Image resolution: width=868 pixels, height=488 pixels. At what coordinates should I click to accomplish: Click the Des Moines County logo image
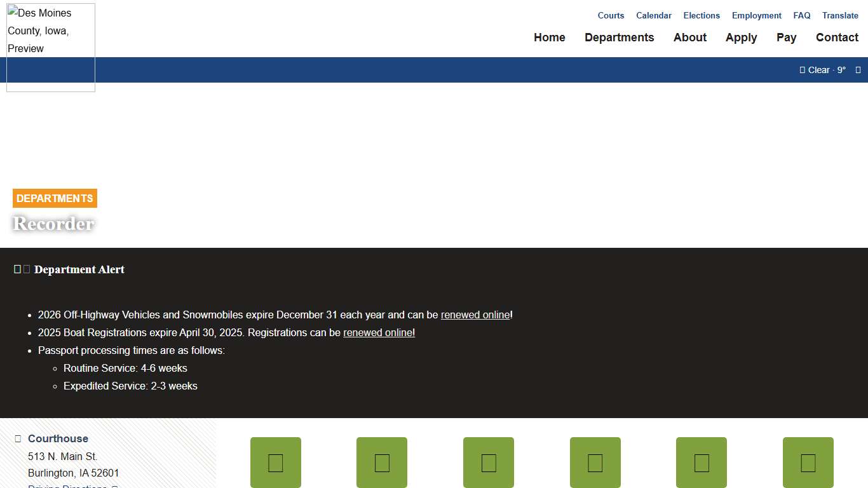tap(51, 48)
